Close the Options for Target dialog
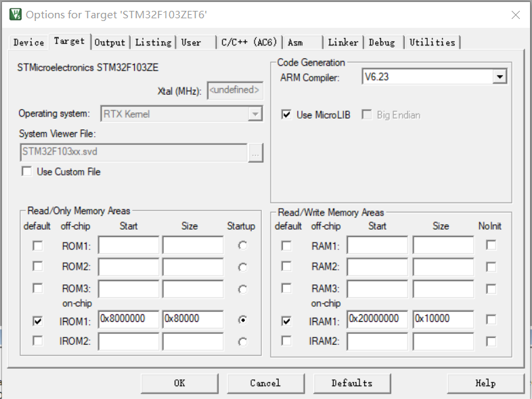532x399 pixels. (515, 15)
